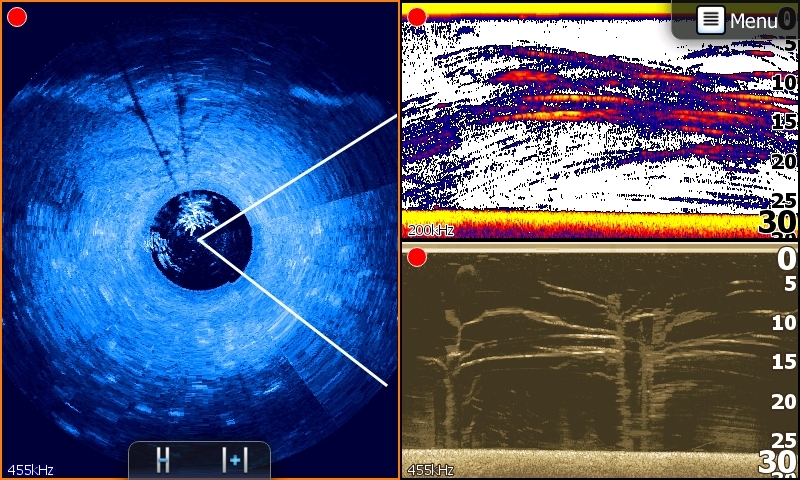This screenshot has height=480, width=800.
Task: Activate the sepia DownScan tree imagery
Action: tap(600, 360)
